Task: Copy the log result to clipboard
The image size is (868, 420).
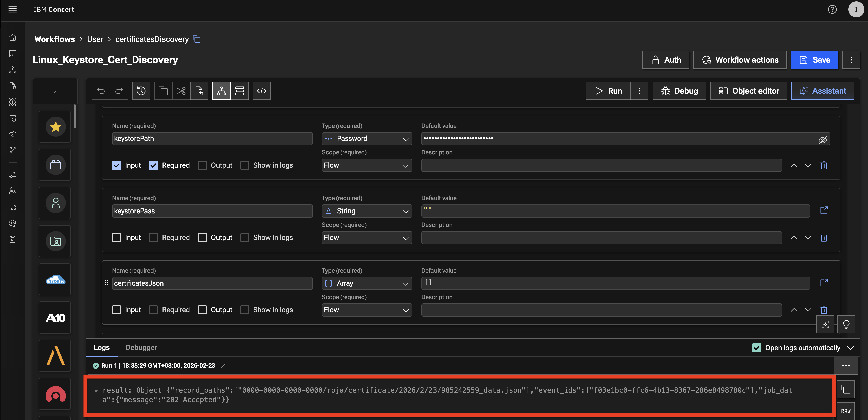Action: (x=846, y=389)
